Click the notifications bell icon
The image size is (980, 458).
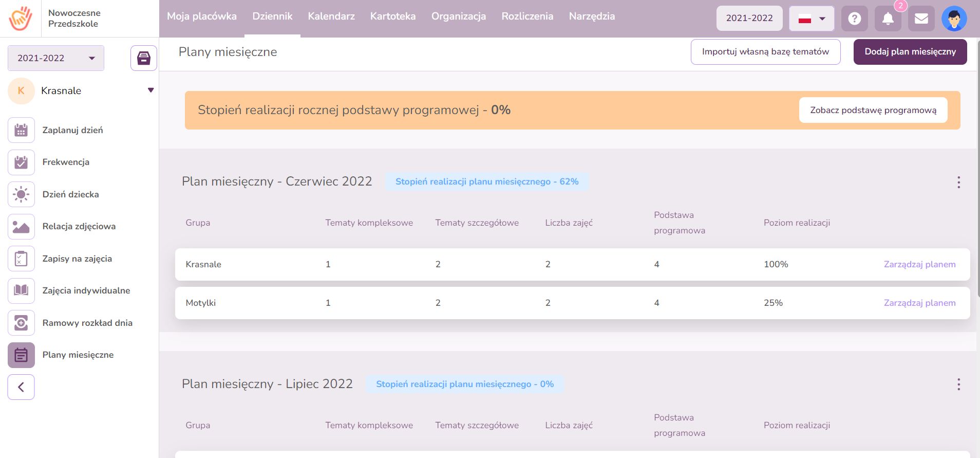tap(888, 19)
